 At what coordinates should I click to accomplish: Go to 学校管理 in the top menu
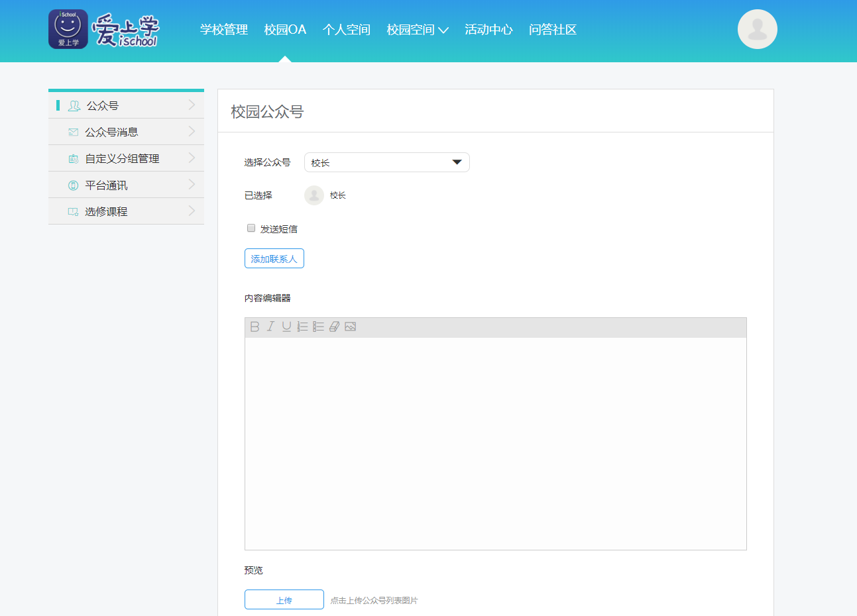click(224, 30)
